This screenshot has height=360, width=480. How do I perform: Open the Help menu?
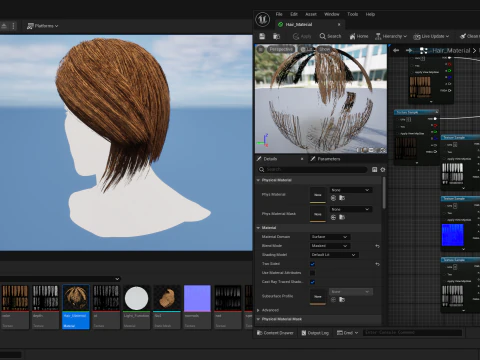point(370,14)
